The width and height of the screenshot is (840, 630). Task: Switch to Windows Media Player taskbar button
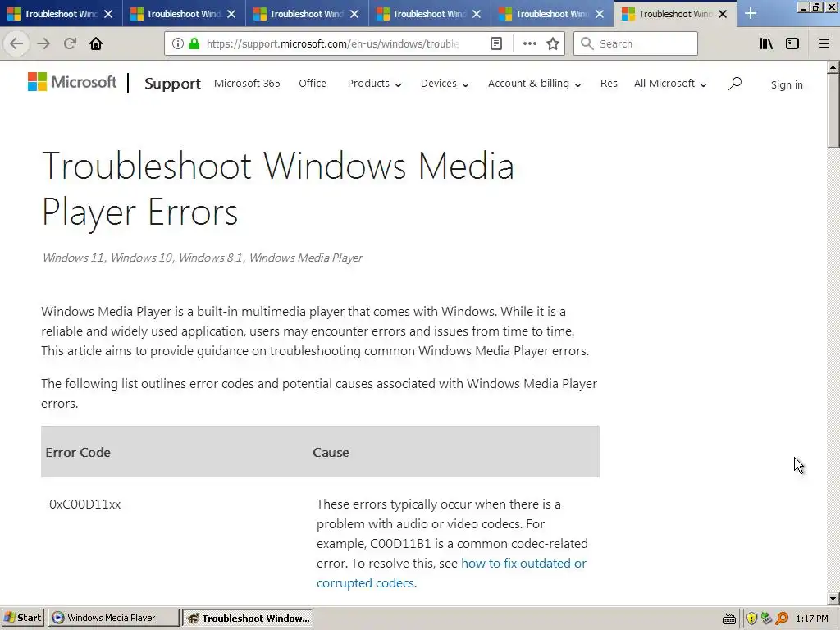coord(114,618)
